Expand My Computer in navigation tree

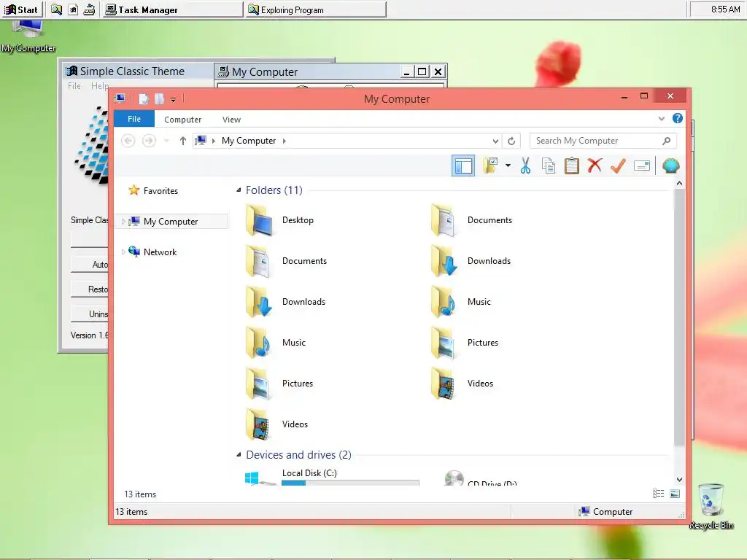click(x=123, y=222)
